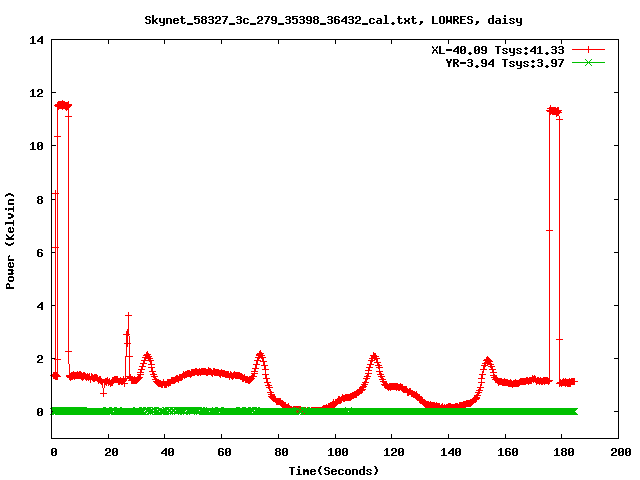
Task: Click the 6 tick label on y-axis
Action: click(41, 252)
